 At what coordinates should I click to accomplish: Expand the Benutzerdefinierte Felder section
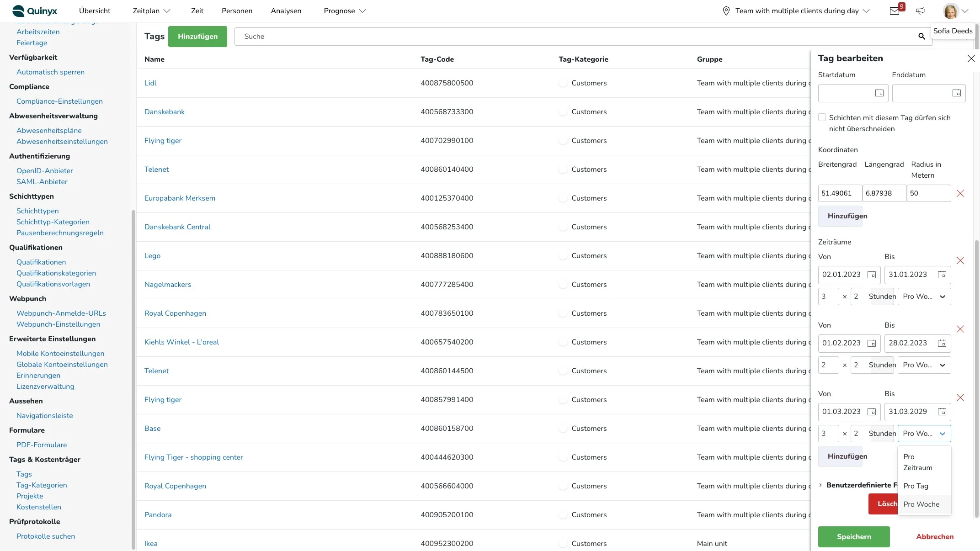pyautogui.click(x=821, y=485)
